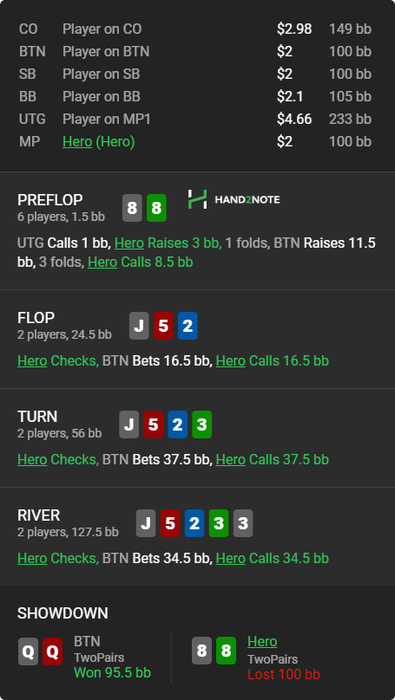Select the red 5 card on the flop
395x700 pixels.
pos(163,326)
